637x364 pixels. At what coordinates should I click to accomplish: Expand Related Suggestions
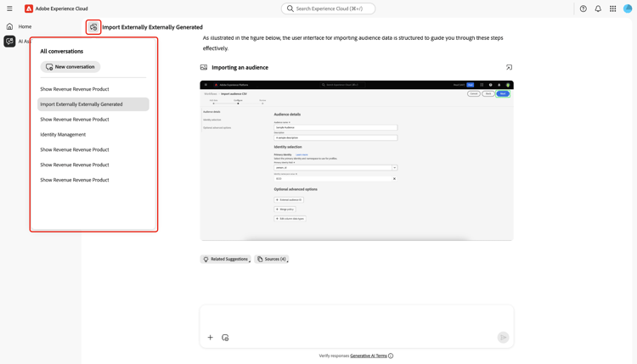(x=225, y=259)
